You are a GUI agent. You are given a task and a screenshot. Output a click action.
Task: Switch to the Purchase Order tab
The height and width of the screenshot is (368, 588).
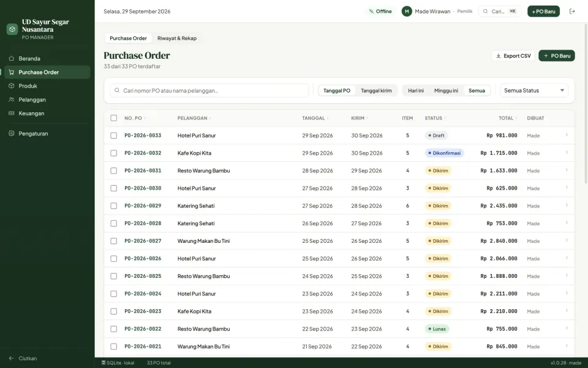128,38
